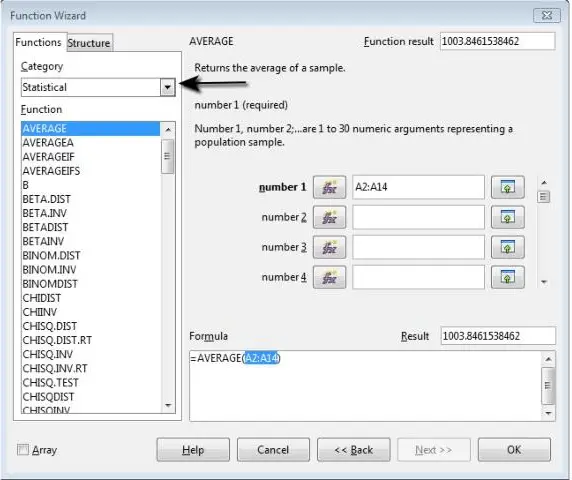The height and width of the screenshot is (480, 572).
Task: Click arguments scrollbar up arrow
Action: point(544,182)
